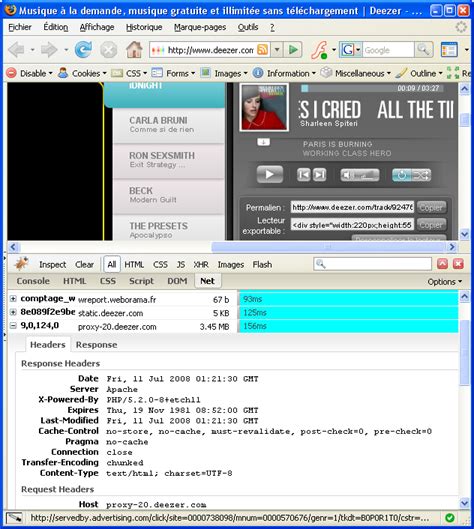Screen dimensions: 474x529
Task: Go to the browser home page icon
Action: click(134, 50)
